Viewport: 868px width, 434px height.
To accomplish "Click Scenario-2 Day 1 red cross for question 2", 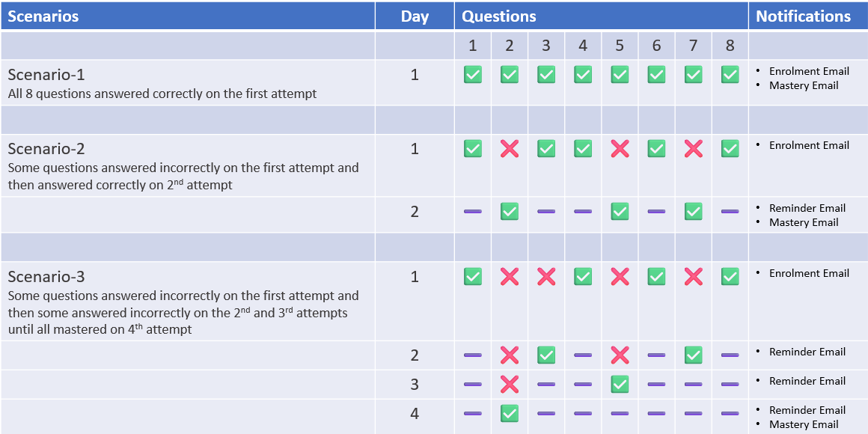I will tap(510, 149).
